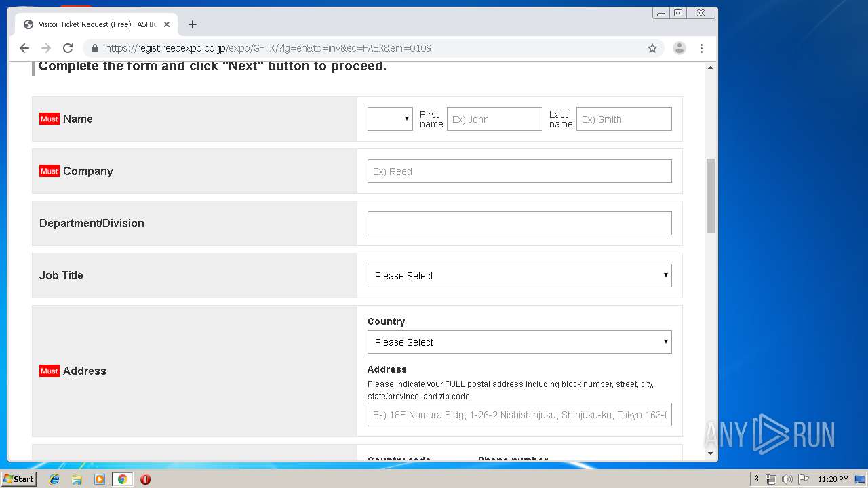Open a new tab with plus button
The image size is (868, 488).
click(x=193, y=24)
